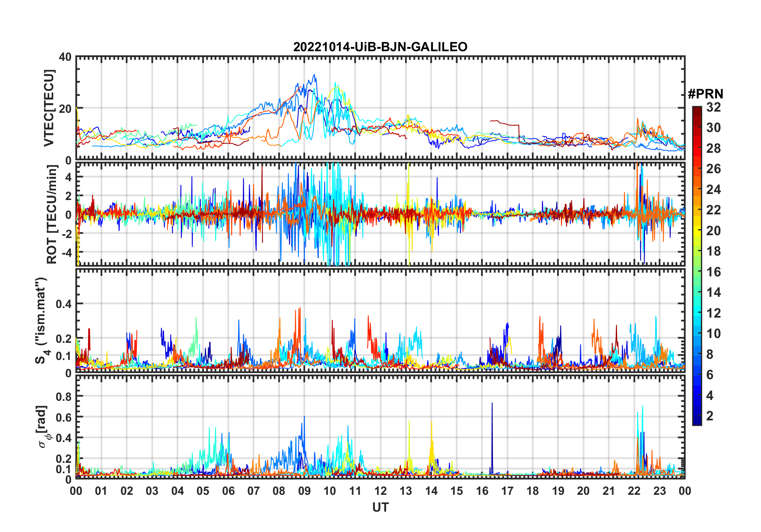Click the x-axis tick label 06
This screenshot has width=761, height=532.
pyautogui.click(x=228, y=491)
